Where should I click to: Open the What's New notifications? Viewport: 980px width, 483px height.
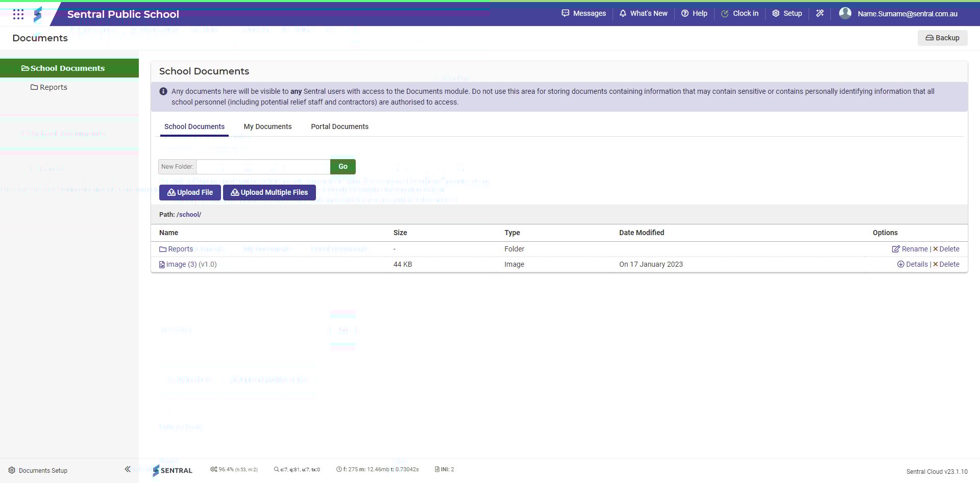tap(643, 13)
